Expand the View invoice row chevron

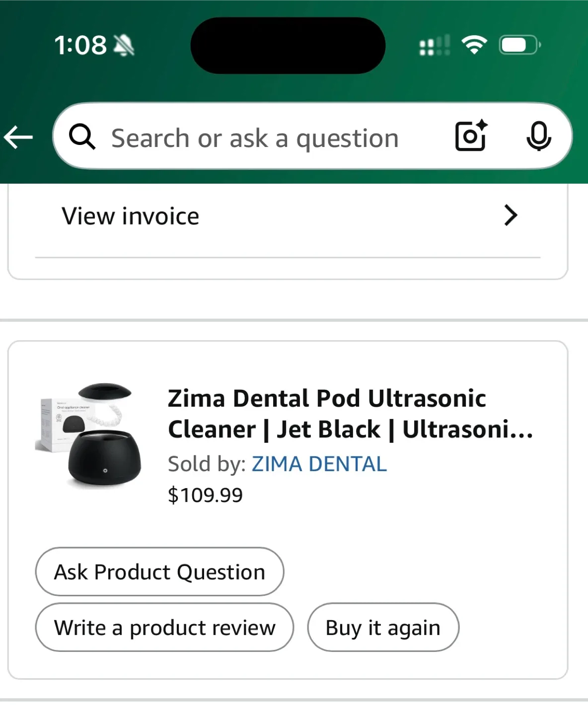pyautogui.click(x=511, y=215)
